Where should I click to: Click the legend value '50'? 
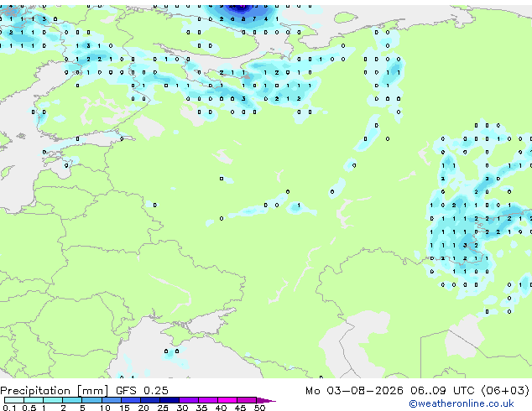click(x=259, y=408)
